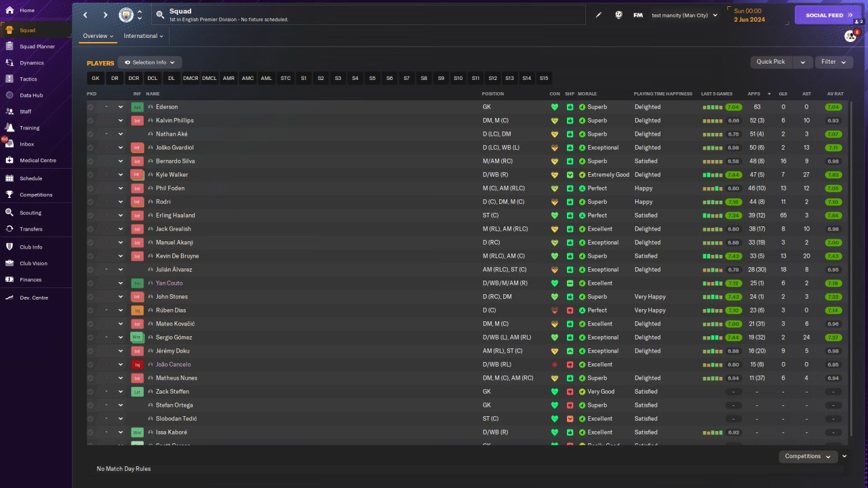Click the Transfers arrows icon
This screenshot has width=868, height=488.
pos(9,228)
